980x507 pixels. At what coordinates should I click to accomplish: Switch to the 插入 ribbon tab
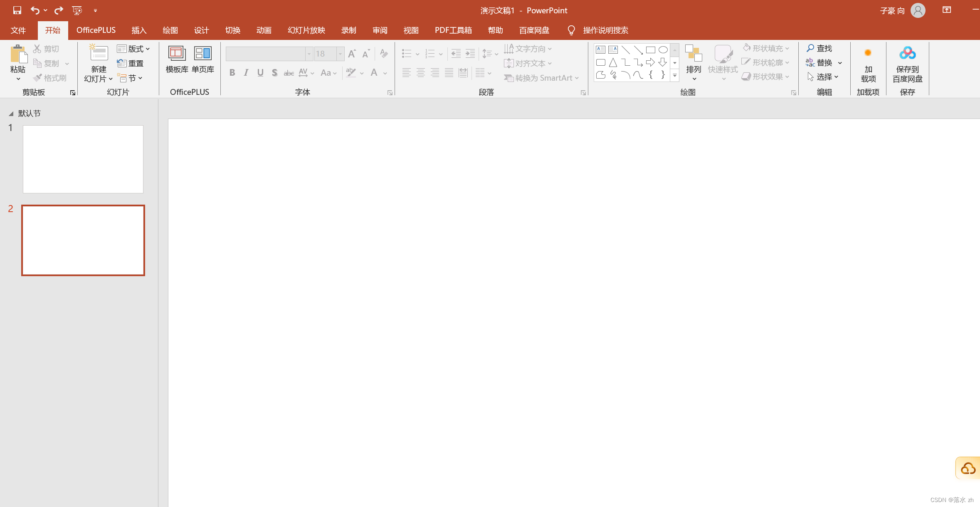(x=139, y=30)
